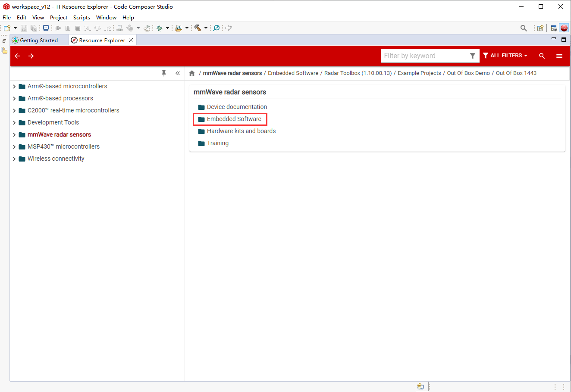Click the Step Return debug icon
Image resolution: width=571 pixels, height=392 pixels.
point(108,28)
